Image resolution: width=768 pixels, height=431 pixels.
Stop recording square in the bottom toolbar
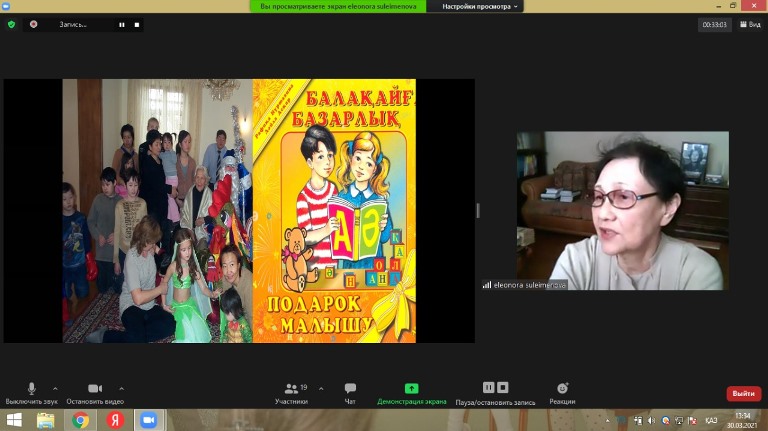click(503, 387)
